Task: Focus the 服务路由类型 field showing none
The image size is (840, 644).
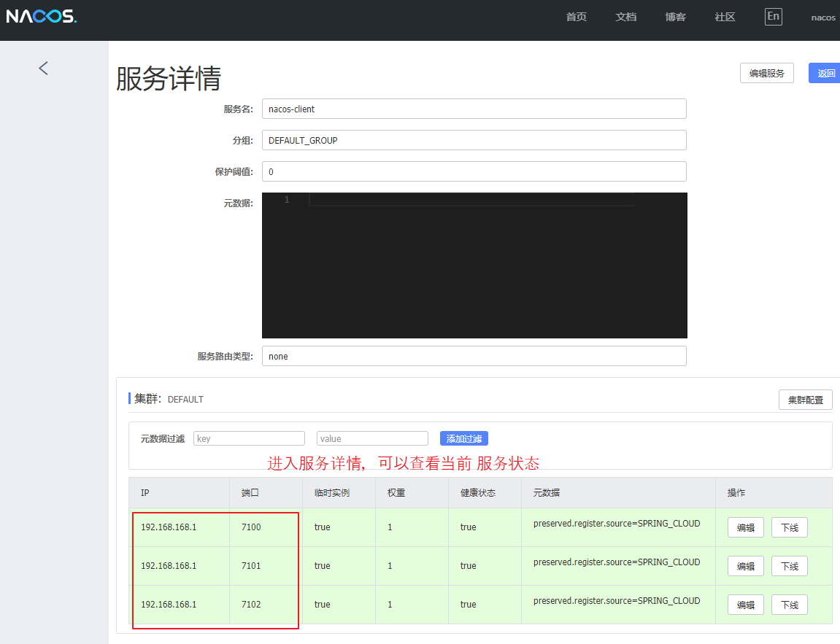Action: tap(474, 356)
